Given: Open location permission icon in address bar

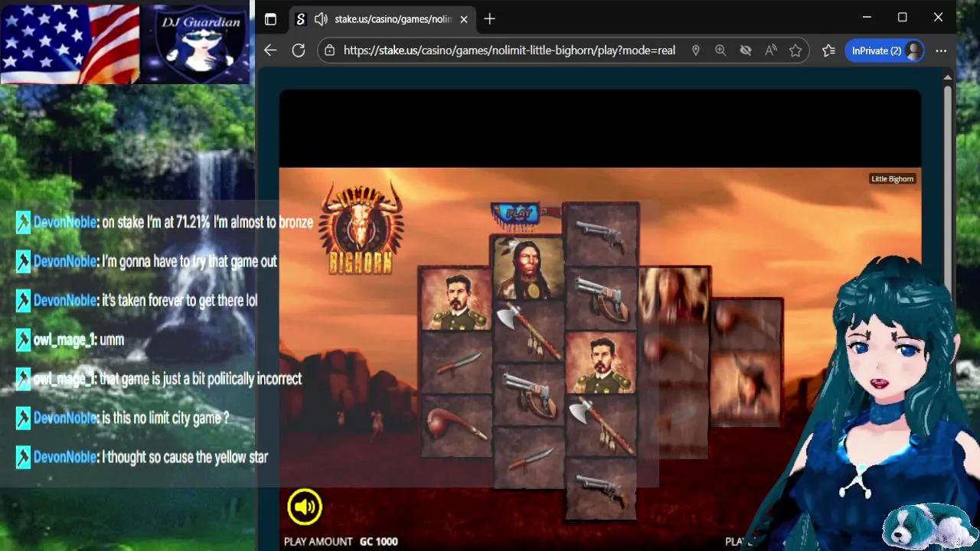Looking at the screenshot, I should (695, 51).
